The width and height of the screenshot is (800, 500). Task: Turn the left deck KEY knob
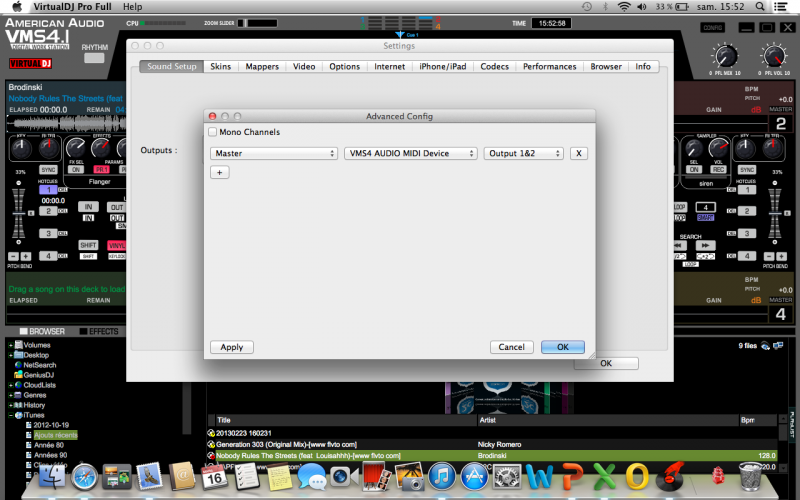click(21, 148)
